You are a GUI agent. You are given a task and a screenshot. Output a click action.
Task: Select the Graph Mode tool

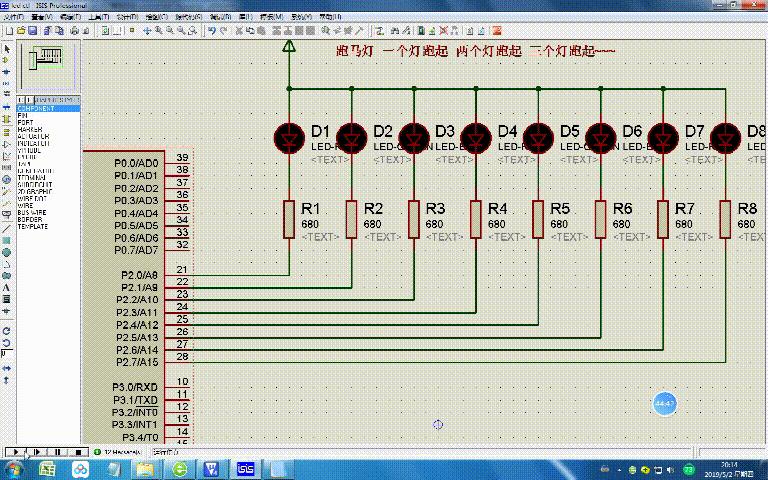(x=6, y=156)
